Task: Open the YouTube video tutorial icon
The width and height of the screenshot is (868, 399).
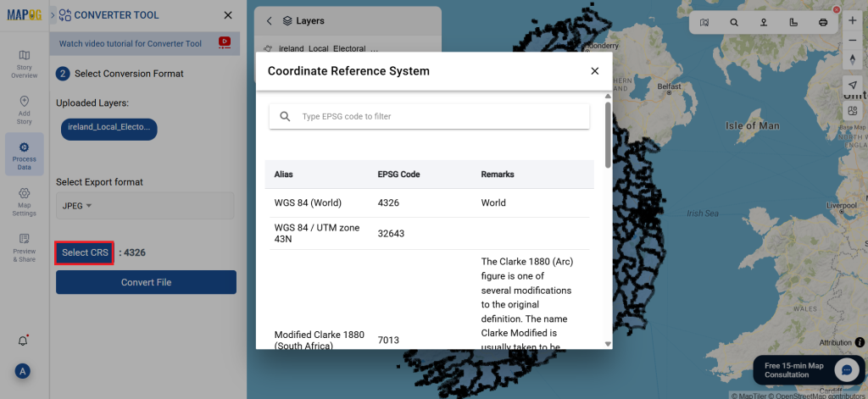Action: point(225,42)
